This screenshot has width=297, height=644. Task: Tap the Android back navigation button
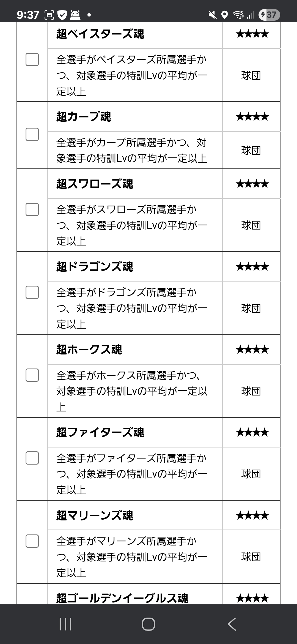232,624
